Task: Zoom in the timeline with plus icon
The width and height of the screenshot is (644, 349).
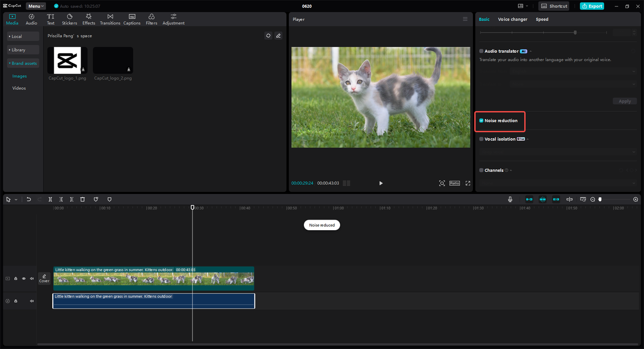Action: tap(635, 199)
